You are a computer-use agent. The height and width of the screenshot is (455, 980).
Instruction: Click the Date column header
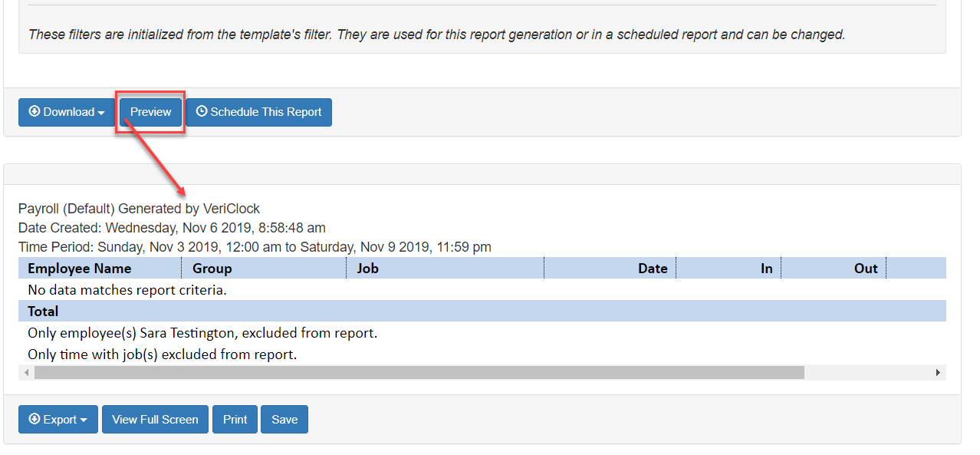coord(653,269)
